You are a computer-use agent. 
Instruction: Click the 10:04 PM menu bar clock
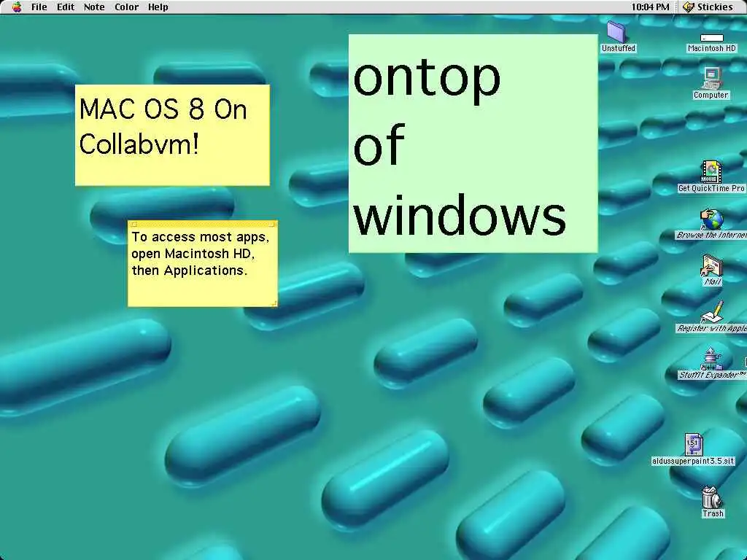tap(650, 7)
